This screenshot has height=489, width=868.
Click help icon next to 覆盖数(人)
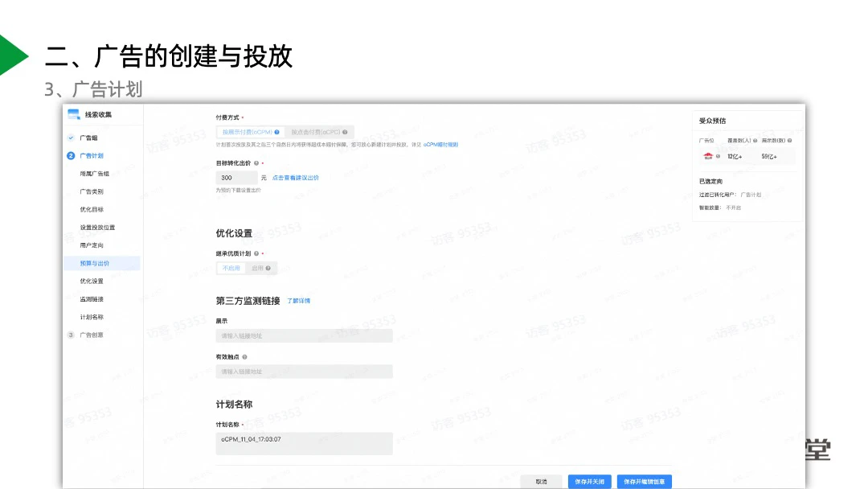coord(755,140)
